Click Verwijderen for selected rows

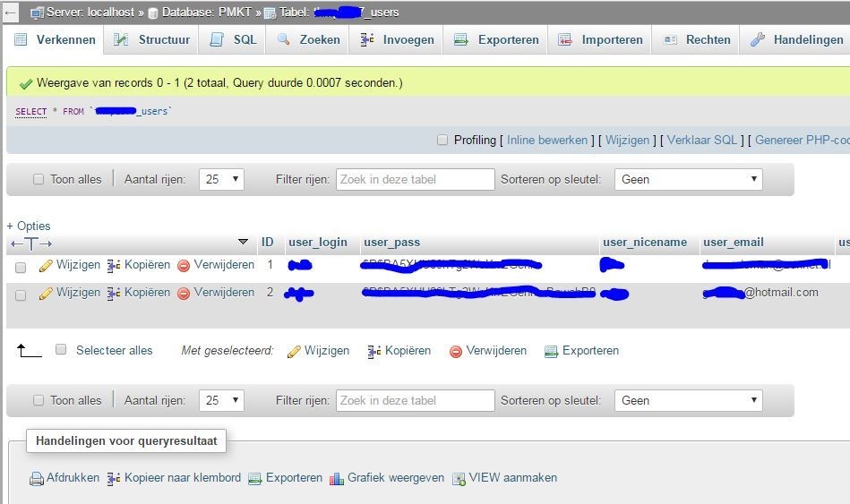pyautogui.click(x=488, y=351)
